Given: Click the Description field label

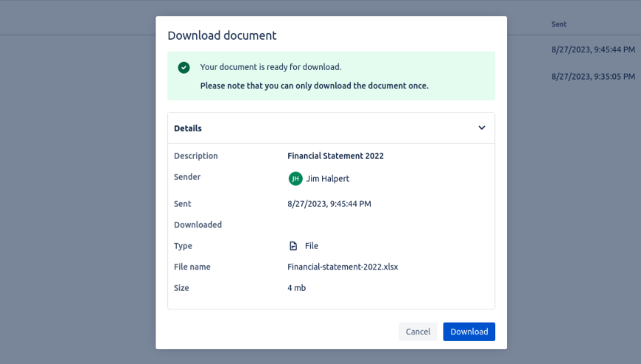Looking at the screenshot, I should [x=196, y=155].
